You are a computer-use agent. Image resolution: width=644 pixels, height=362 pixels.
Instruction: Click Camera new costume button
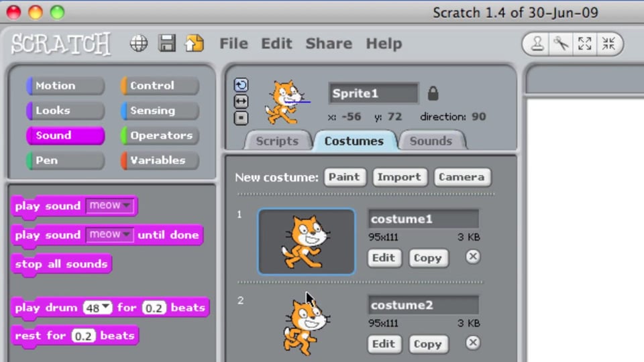click(462, 177)
